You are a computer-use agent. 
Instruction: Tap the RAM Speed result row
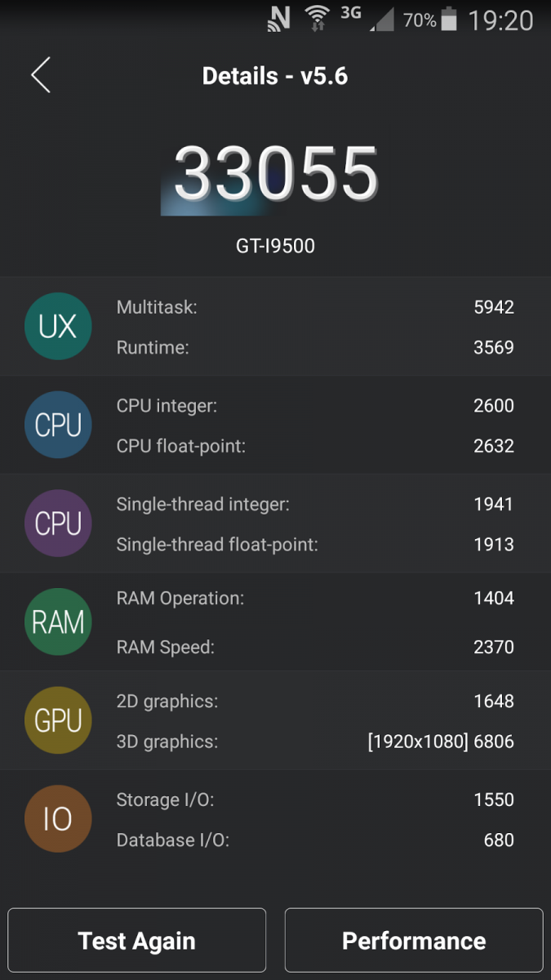point(315,647)
